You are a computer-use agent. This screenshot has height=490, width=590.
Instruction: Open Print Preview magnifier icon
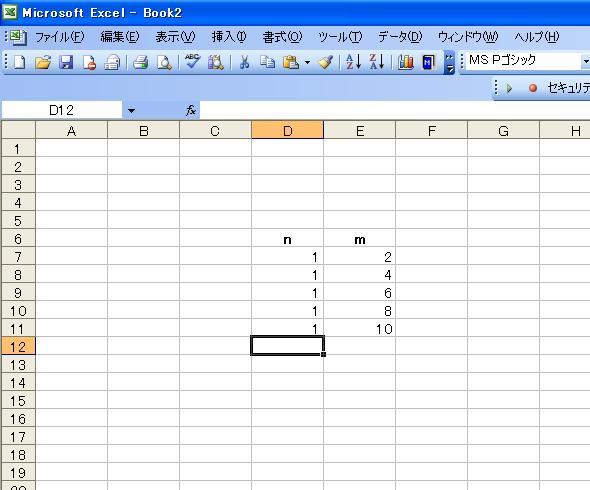(x=164, y=62)
